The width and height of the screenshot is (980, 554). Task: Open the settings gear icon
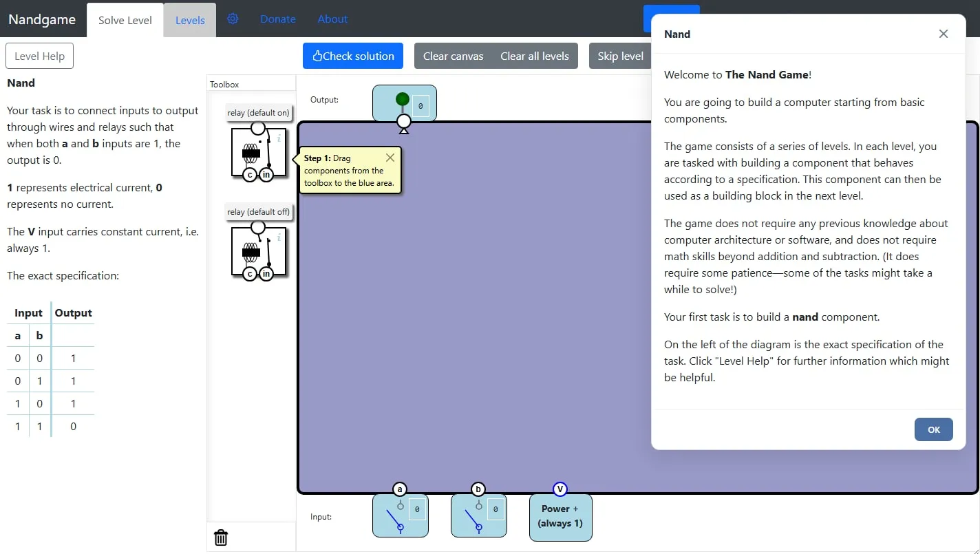(233, 19)
